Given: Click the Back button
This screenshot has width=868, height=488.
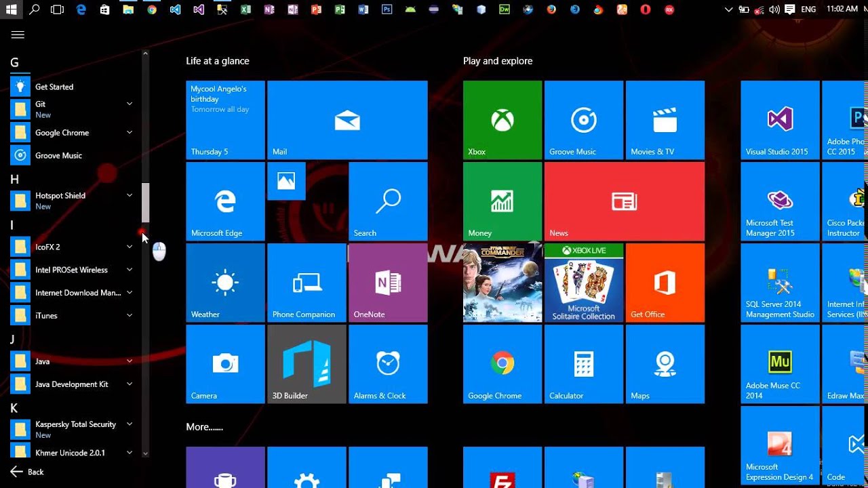Looking at the screenshot, I should click(x=27, y=472).
